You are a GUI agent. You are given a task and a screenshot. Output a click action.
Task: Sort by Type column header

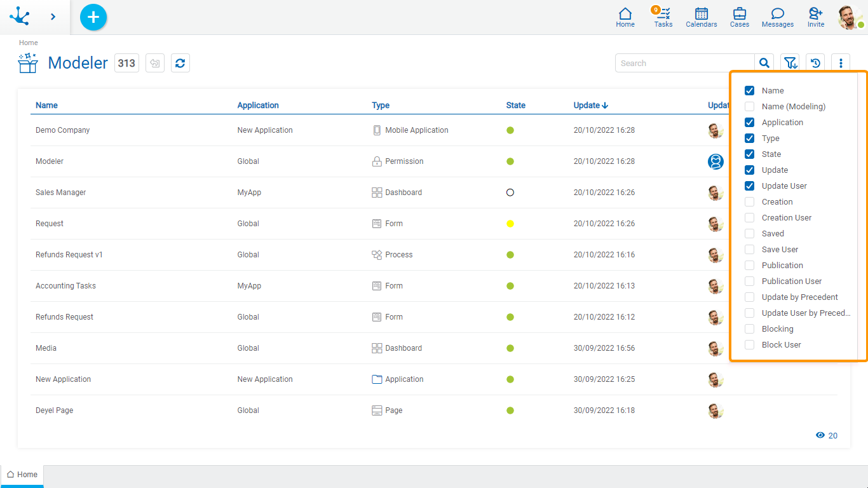coord(381,105)
